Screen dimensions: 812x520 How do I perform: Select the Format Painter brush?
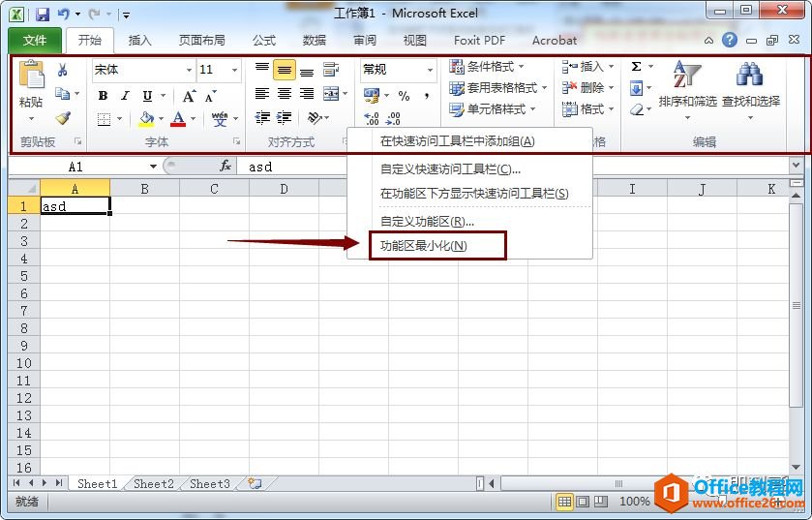tap(63, 118)
